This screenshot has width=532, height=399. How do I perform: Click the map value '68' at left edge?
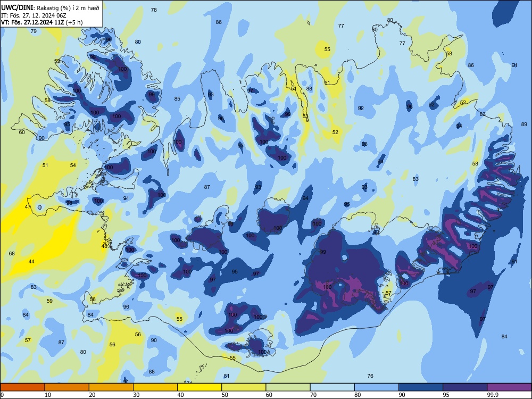click(12, 253)
